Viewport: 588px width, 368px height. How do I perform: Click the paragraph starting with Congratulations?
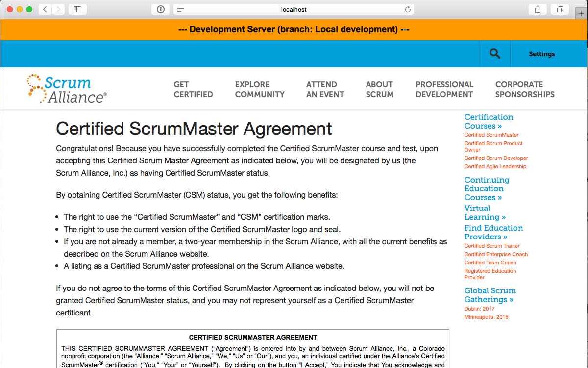pyautogui.click(x=247, y=161)
